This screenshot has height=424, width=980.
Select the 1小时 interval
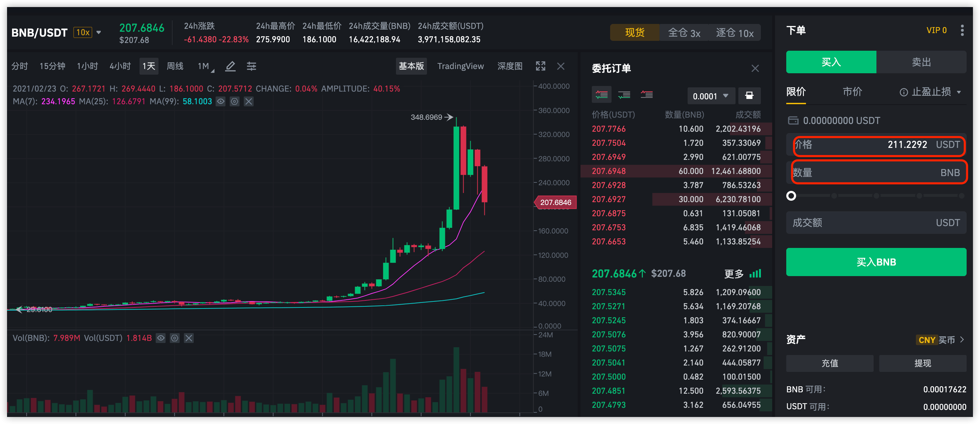coord(87,66)
